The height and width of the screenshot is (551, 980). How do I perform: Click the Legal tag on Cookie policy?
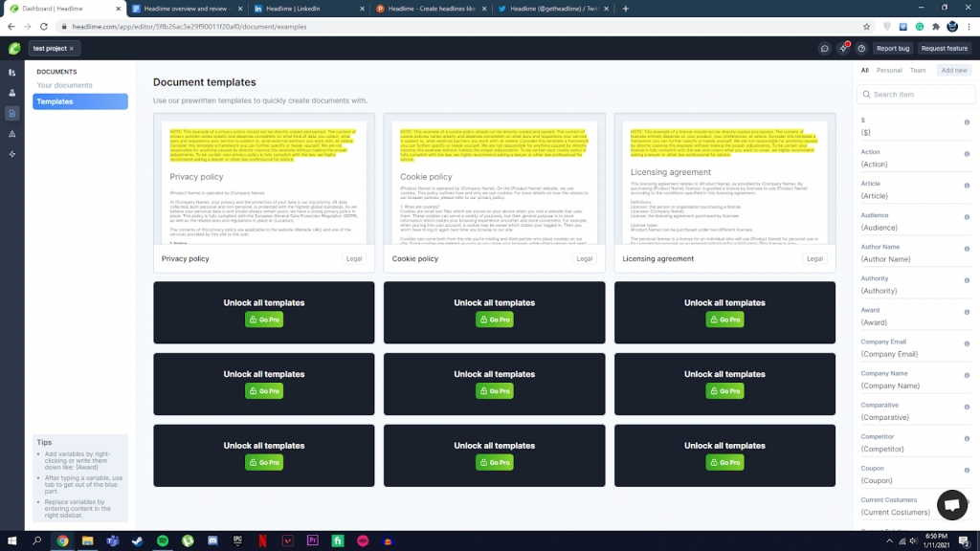(x=585, y=258)
